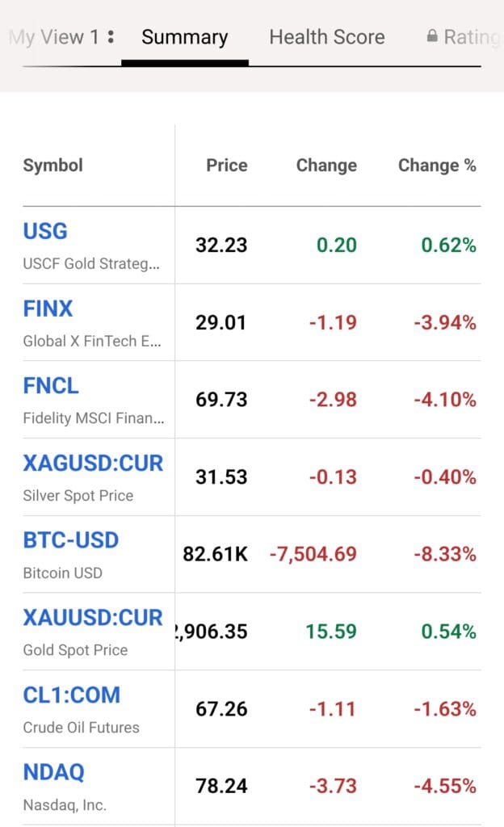This screenshot has height=827, width=504.
Task: View the XAGUSD:CUR Silver Spot Price
Action: (x=93, y=463)
